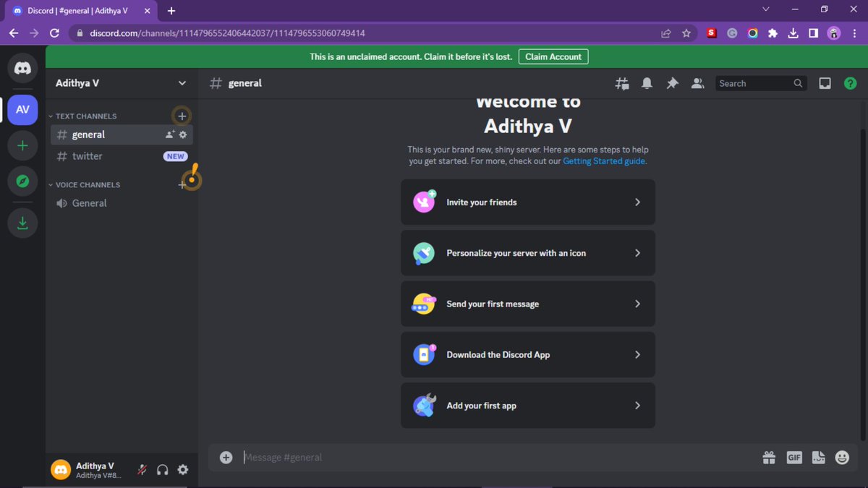
Task: Open Explore Discoverable Servers compass icon
Action: pyautogui.click(x=22, y=181)
